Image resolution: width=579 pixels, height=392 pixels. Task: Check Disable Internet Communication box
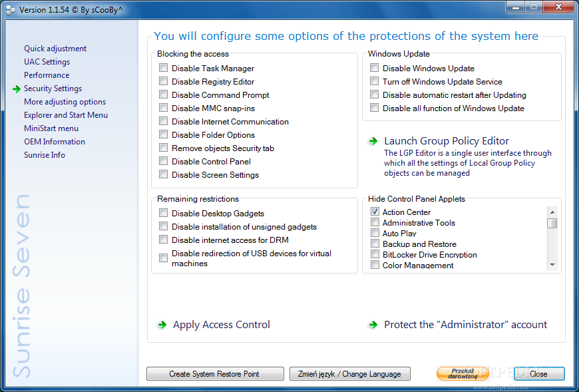tap(163, 121)
